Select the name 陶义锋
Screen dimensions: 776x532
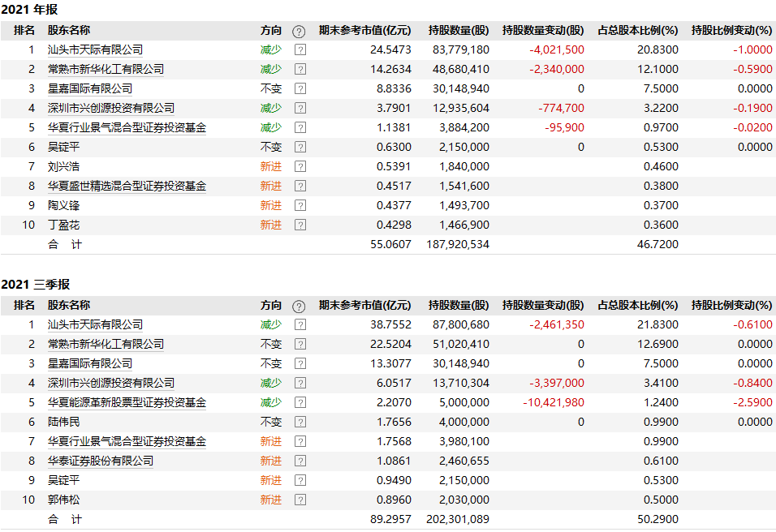63,206
